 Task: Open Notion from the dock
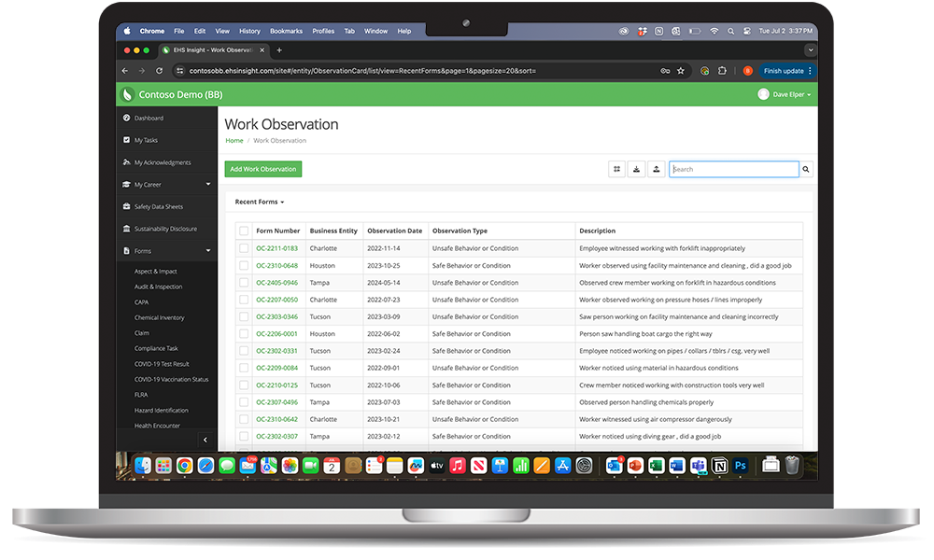719,466
